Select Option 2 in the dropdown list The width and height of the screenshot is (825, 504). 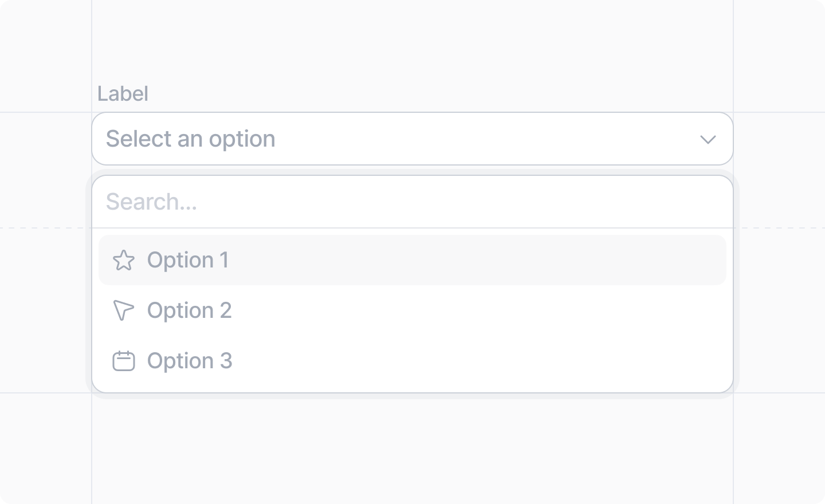point(412,310)
